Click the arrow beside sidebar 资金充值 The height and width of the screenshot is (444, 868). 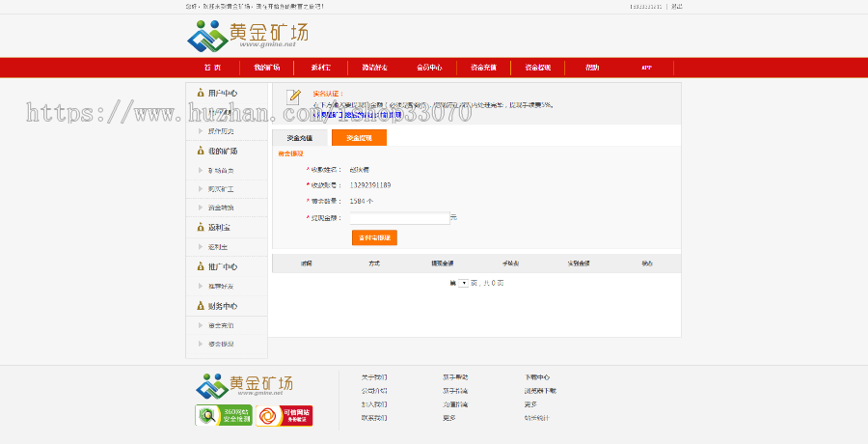click(201, 325)
